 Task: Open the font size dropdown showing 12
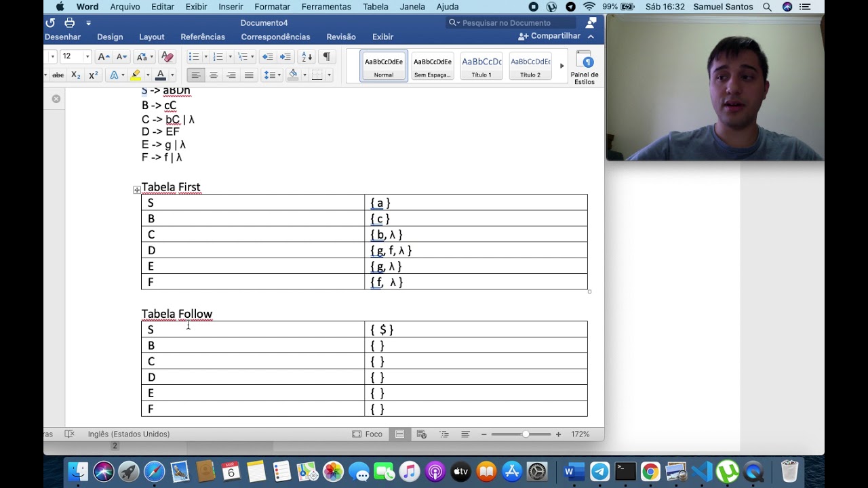point(87,57)
